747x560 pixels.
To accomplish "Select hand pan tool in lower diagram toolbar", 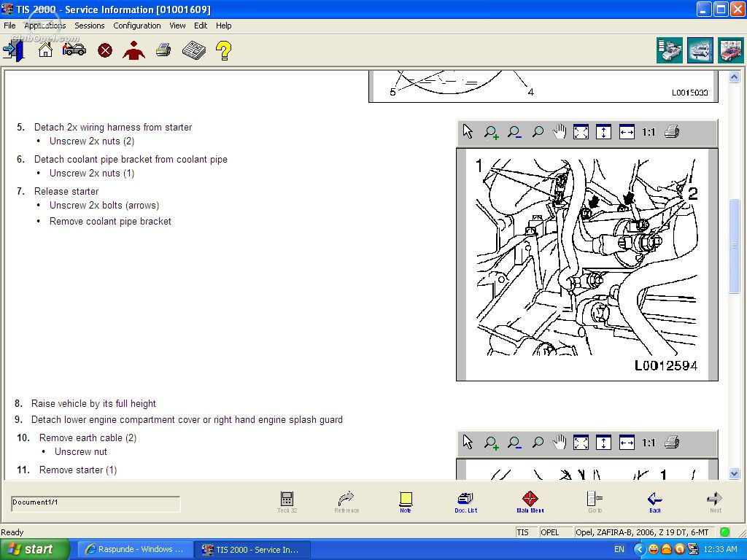I will pos(560,443).
